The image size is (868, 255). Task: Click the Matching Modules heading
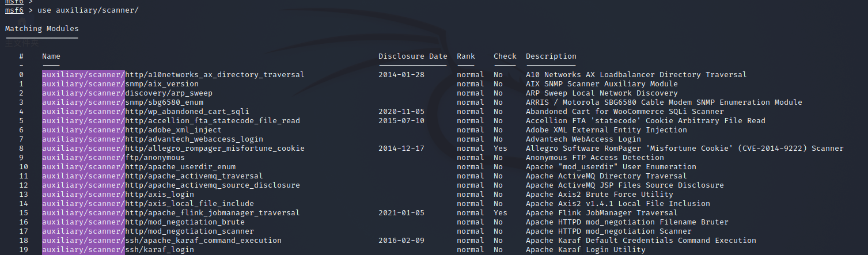42,29
